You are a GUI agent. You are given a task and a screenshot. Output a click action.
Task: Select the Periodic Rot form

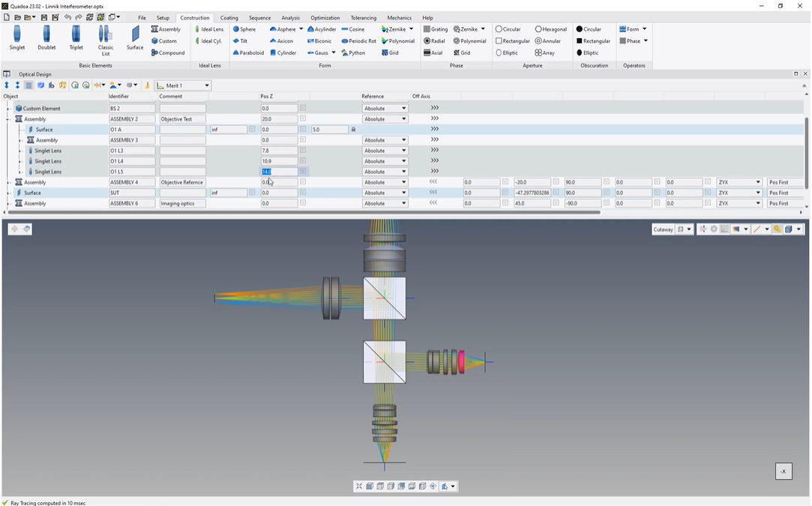point(359,41)
